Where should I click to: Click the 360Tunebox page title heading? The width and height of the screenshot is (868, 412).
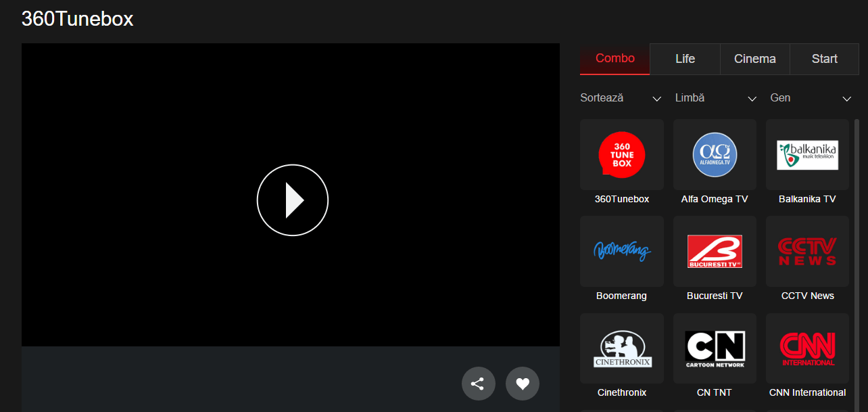click(x=77, y=19)
